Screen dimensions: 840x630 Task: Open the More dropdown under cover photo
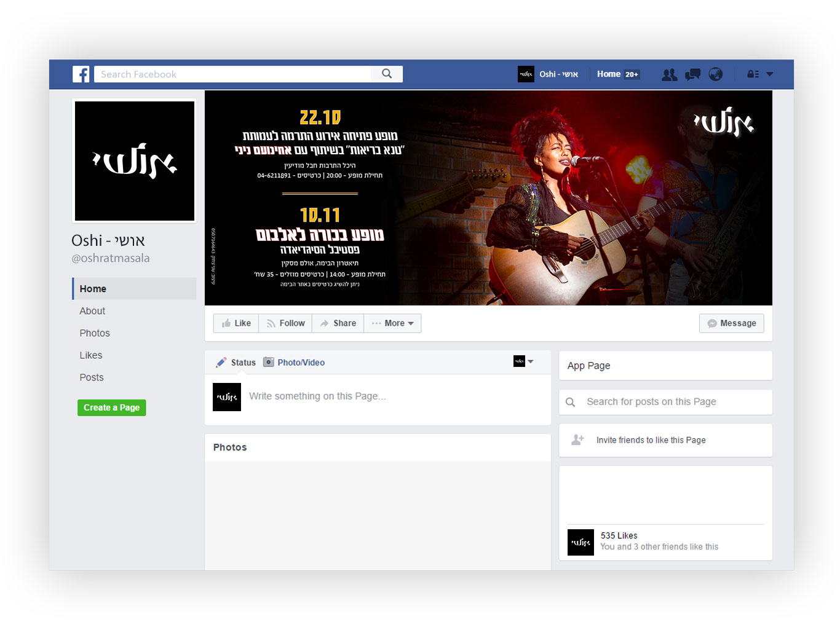pyautogui.click(x=392, y=323)
